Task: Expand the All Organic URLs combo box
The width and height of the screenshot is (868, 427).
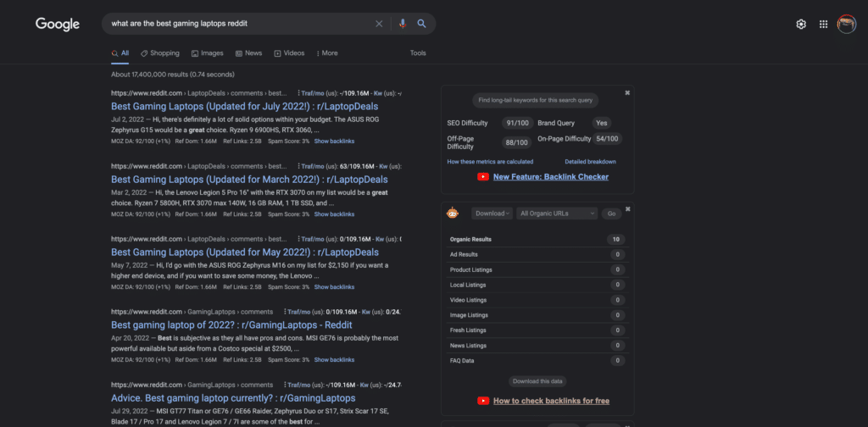Action: tap(557, 213)
